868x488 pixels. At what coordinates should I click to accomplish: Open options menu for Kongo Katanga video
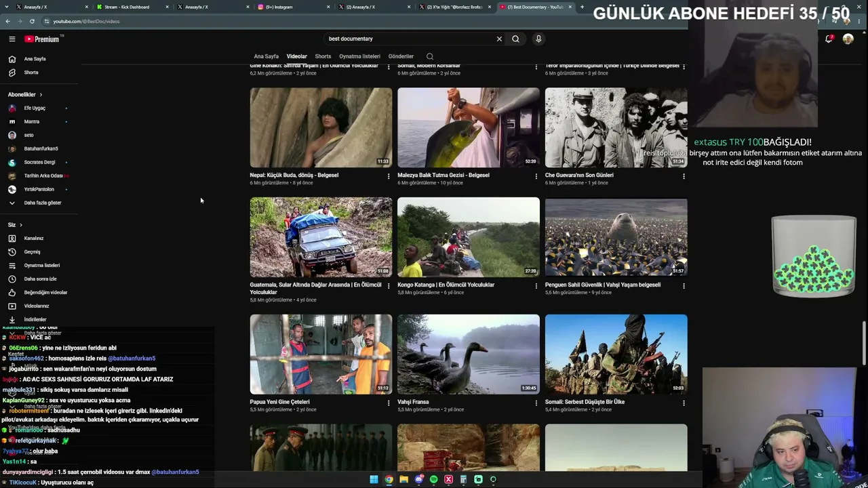tap(536, 286)
